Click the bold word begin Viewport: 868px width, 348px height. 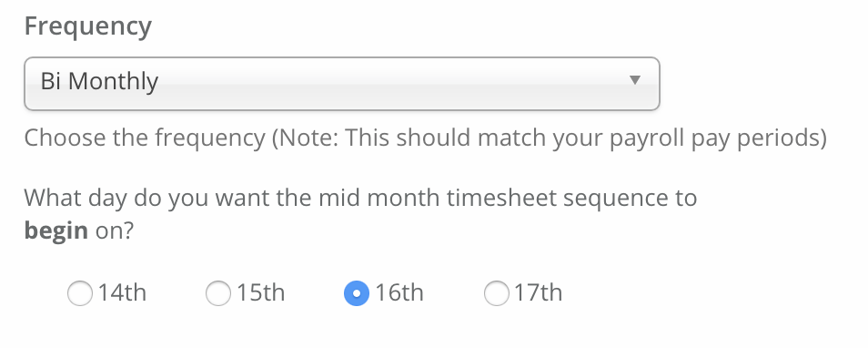click(56, 231)
